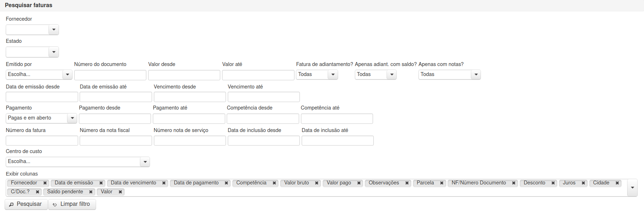The image size is (644, 213).
Task: Remove the Data de emissão column tag
Action: tap(101, 183)
